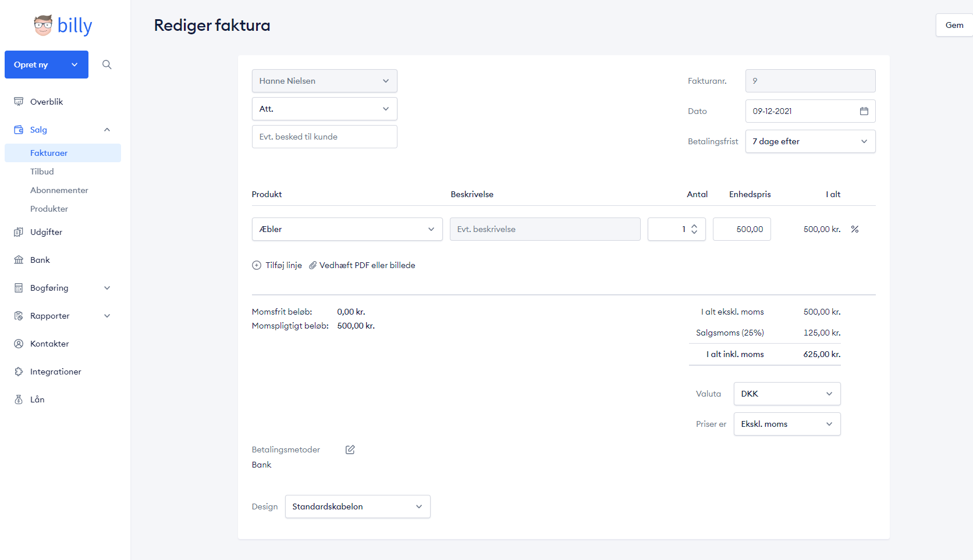Open the Opret ny dropdown button

click(47, 65)
